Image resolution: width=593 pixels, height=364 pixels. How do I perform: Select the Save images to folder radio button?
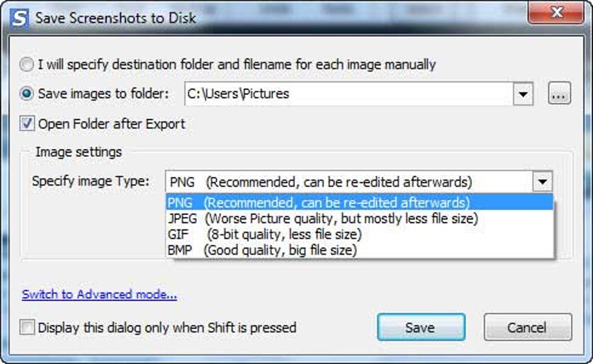click(x=27, y=94)
